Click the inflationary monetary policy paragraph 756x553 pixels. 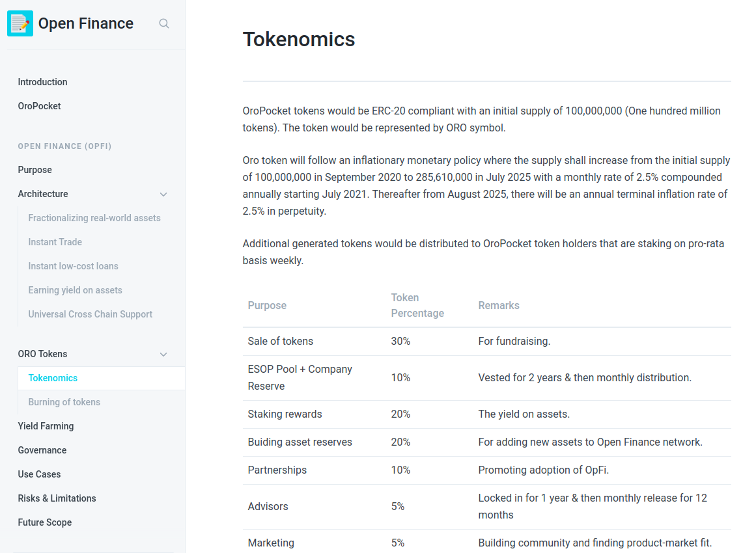click(x=486, y=186)
